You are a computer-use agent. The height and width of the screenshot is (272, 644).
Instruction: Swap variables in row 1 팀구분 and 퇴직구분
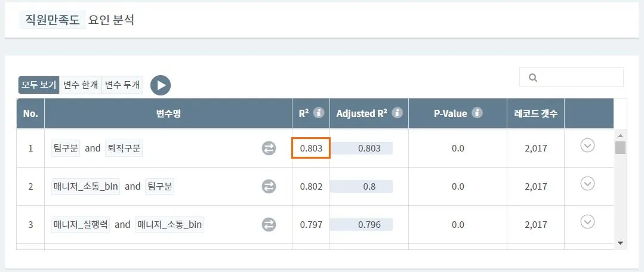pos(269,149)
